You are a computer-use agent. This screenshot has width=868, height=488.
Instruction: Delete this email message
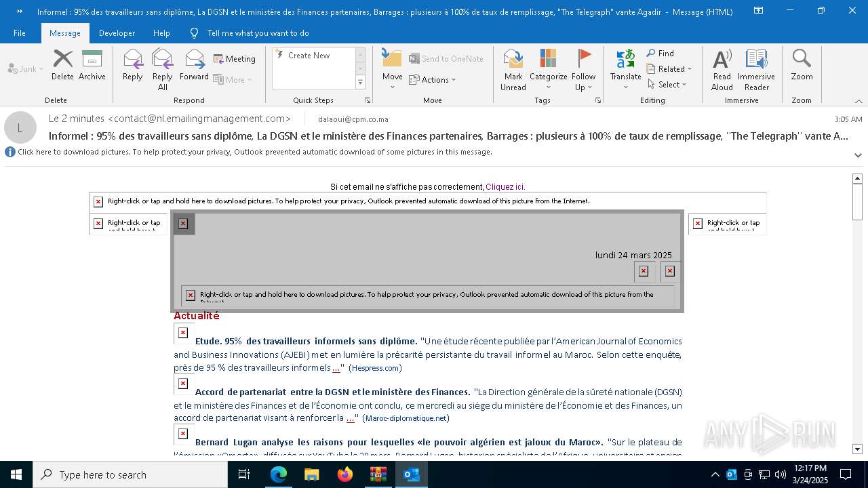tap(62, 66)
